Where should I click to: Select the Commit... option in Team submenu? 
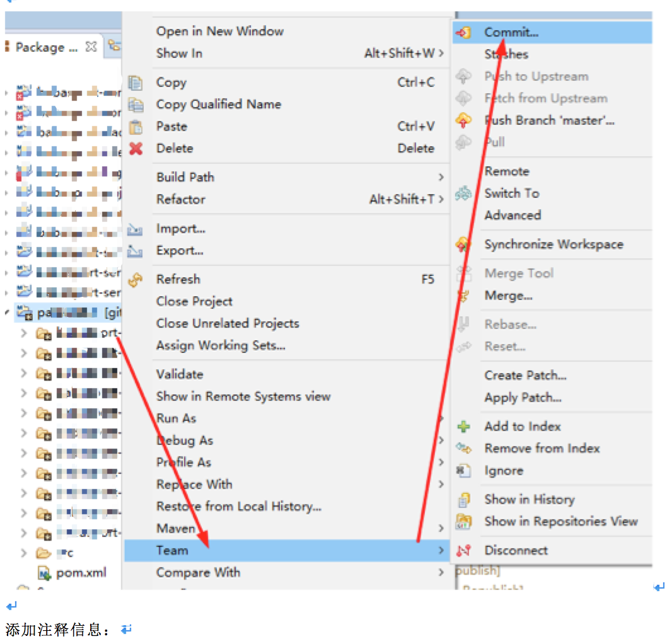(552, 32)
